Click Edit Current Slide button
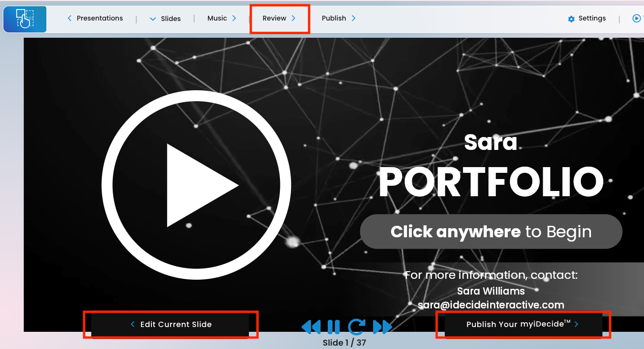Screen dimensions: 644x349 point(171,325)
